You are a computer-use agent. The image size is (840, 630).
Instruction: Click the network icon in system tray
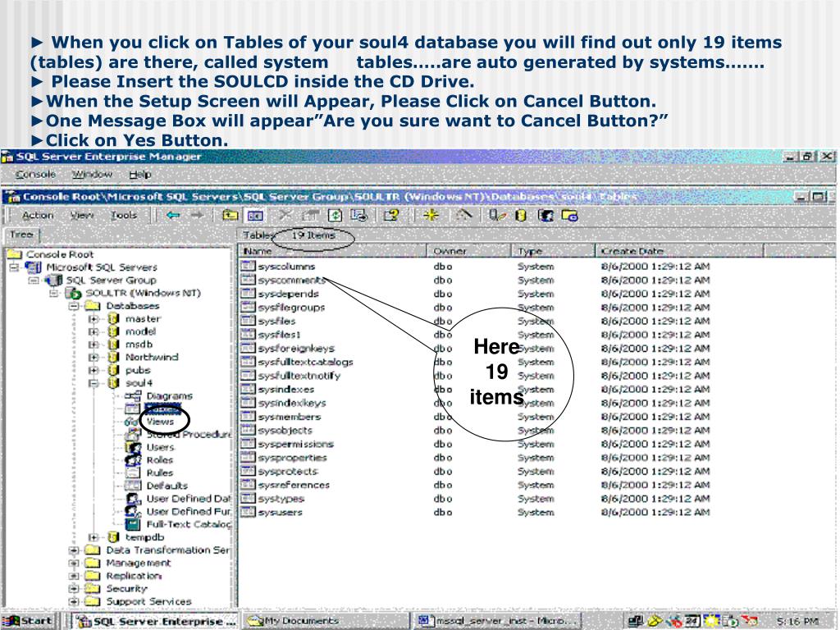(x=636, y=621)
